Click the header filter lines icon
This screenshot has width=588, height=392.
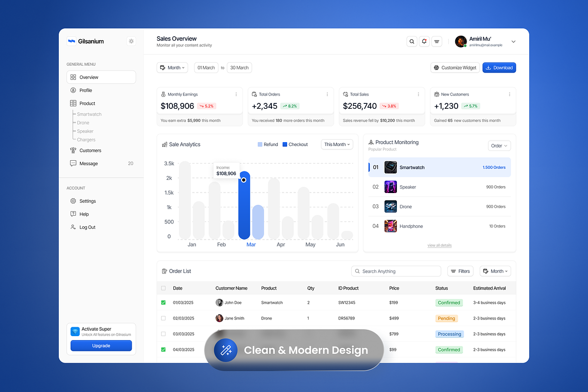tap(437, 42)
